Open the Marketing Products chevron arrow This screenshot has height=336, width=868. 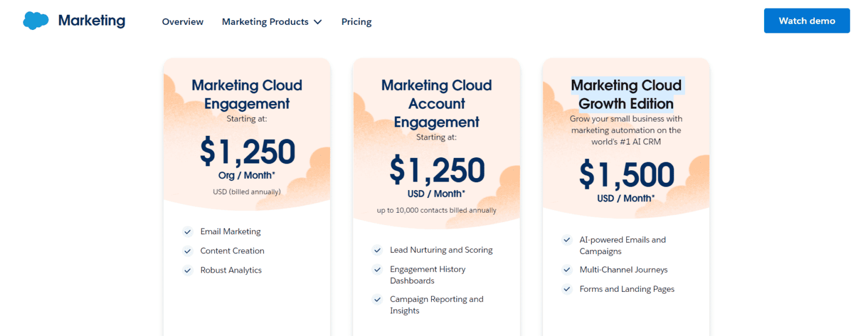318,21
